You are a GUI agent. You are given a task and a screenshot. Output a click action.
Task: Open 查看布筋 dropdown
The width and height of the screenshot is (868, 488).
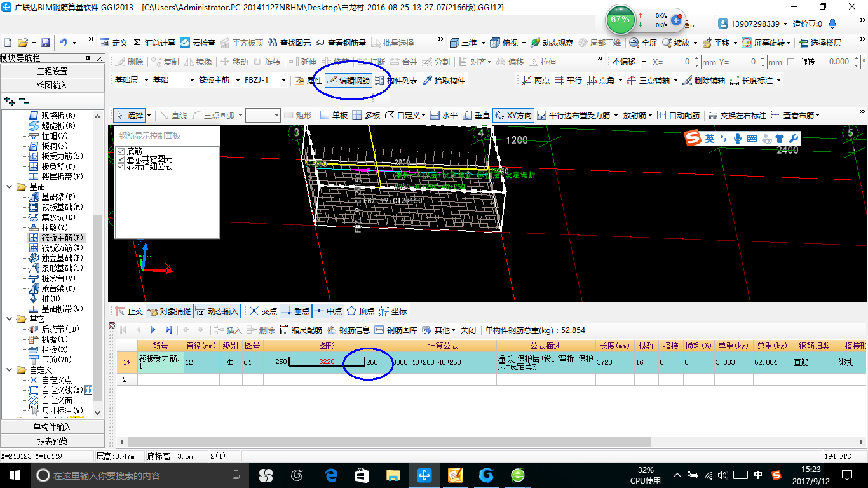(x=796, y=115)
